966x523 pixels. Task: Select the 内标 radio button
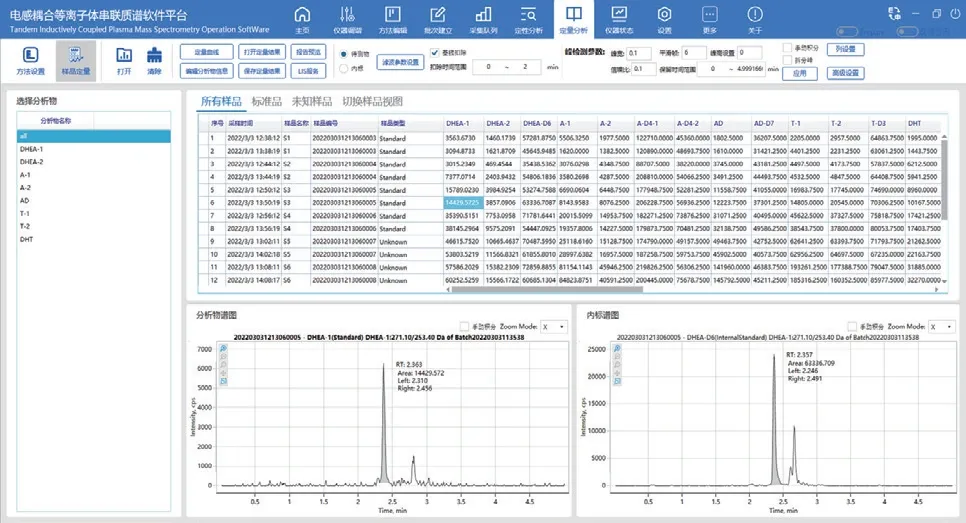(344, 68)
